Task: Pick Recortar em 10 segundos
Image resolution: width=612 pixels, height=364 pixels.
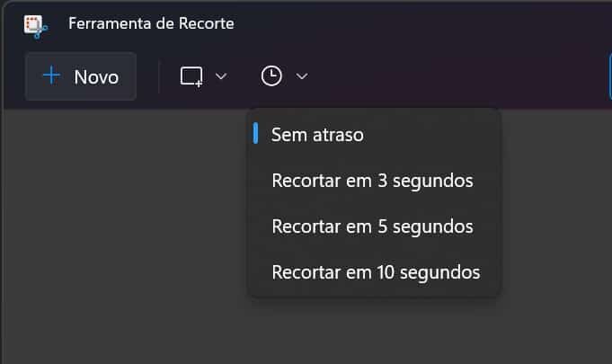Action: coord(376,271)
